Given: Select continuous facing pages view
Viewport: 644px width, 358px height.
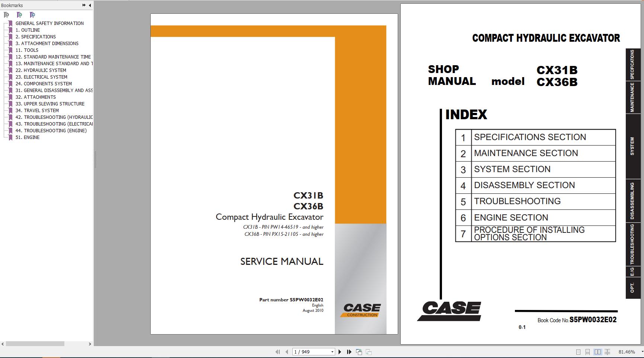Looking at the screenshot, I should 607,352.
